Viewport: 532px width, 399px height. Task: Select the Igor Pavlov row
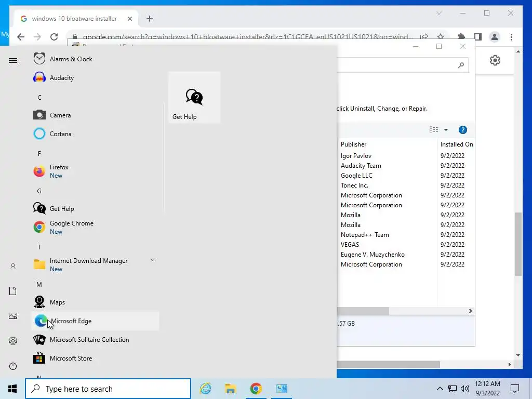406,156
